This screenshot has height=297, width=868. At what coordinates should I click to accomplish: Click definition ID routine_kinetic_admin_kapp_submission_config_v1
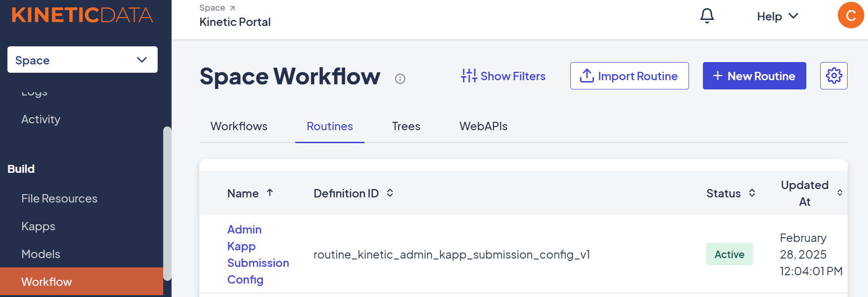tap(452, 254)
